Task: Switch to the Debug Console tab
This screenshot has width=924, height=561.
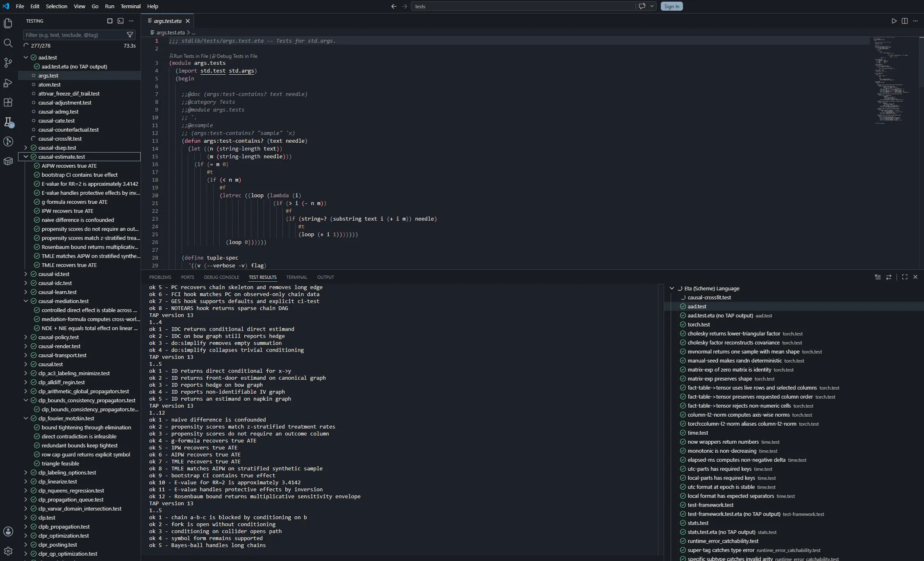Action: point(221,277)
